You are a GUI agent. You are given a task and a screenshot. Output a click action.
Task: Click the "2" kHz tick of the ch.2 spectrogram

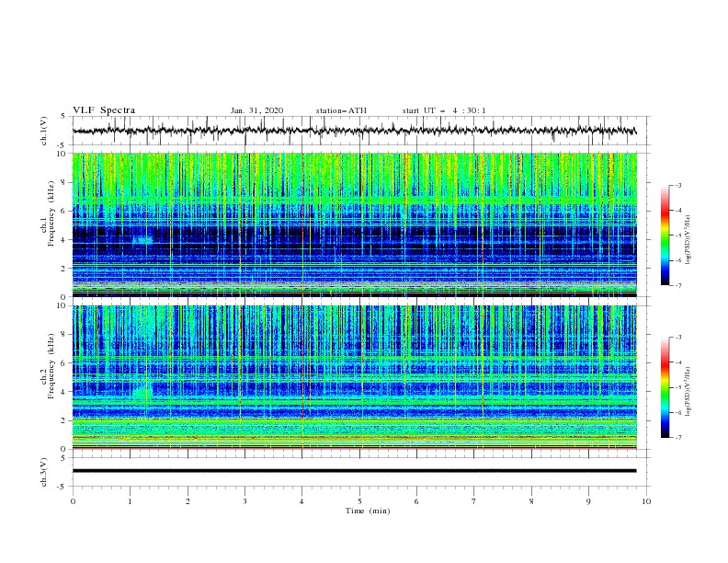point(64,420)
